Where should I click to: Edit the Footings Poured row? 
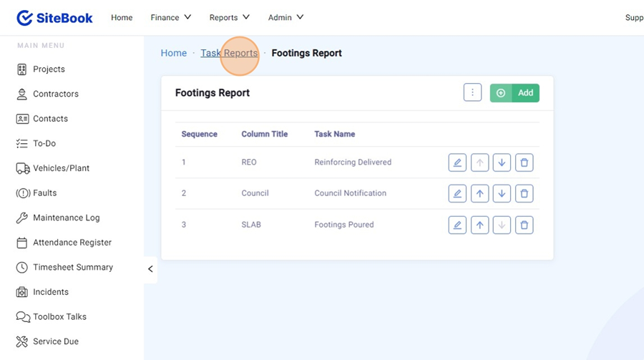(457, 225)
